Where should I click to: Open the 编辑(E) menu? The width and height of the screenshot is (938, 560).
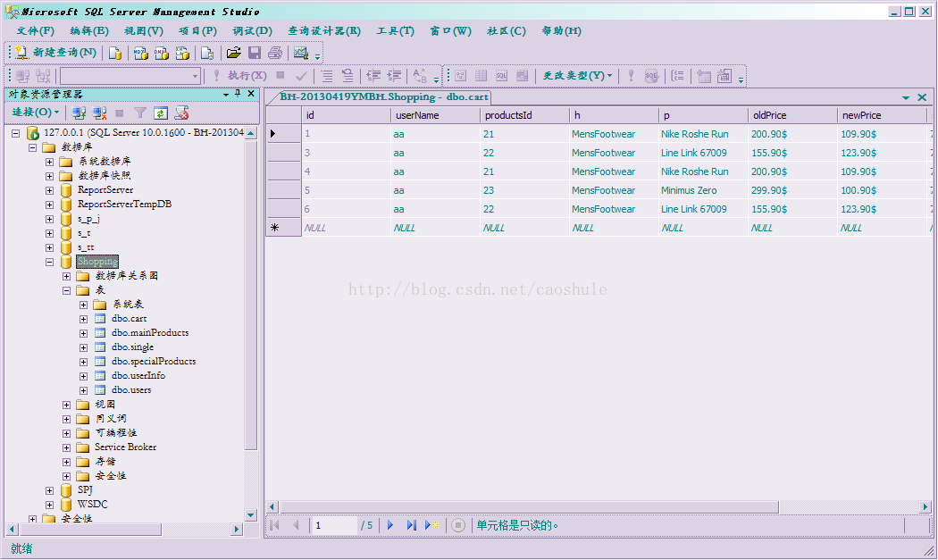[x=89, y=31]
